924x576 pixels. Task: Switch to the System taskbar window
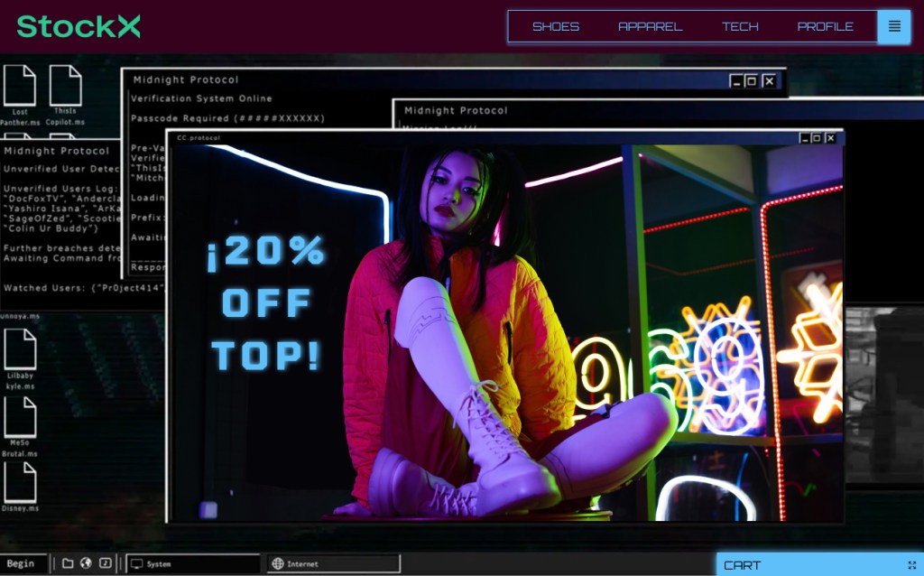tap(192, 563)
